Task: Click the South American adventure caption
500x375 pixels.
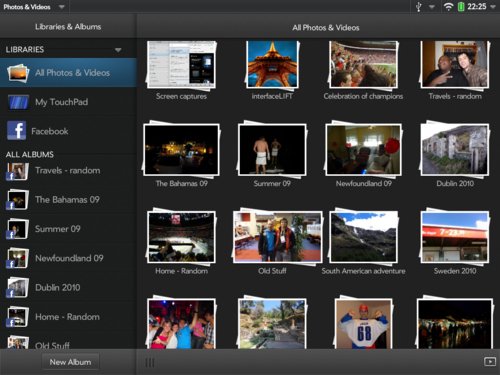Action: (363, 271)
